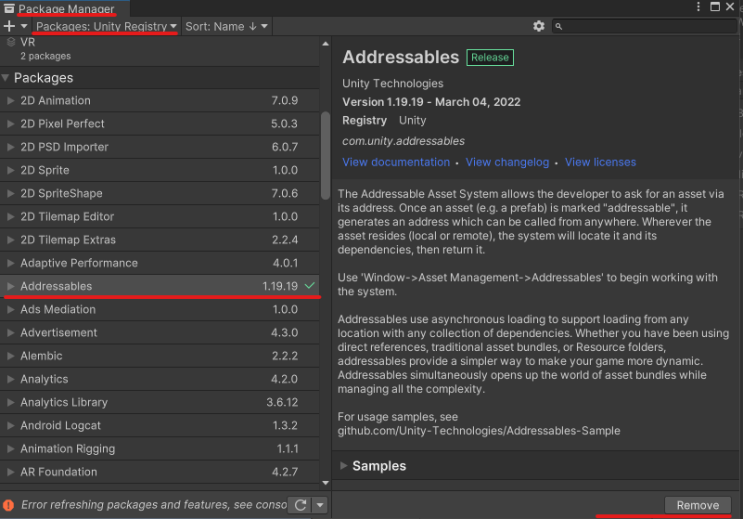Open the window kebab options menu

pyautogui.click(x=698, y=6)
